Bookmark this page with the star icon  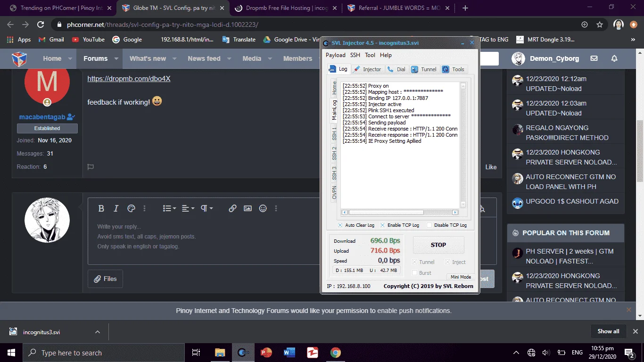click(600, 25)
